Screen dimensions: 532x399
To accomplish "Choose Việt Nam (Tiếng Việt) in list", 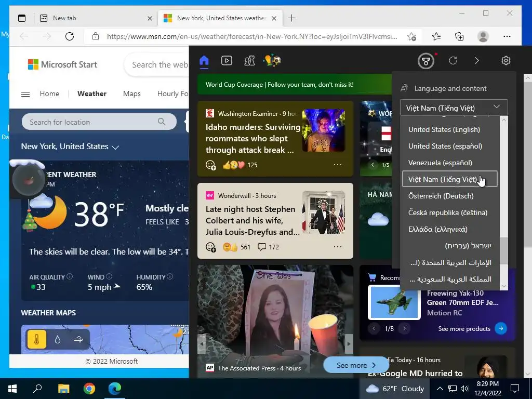I will [450, 179].
